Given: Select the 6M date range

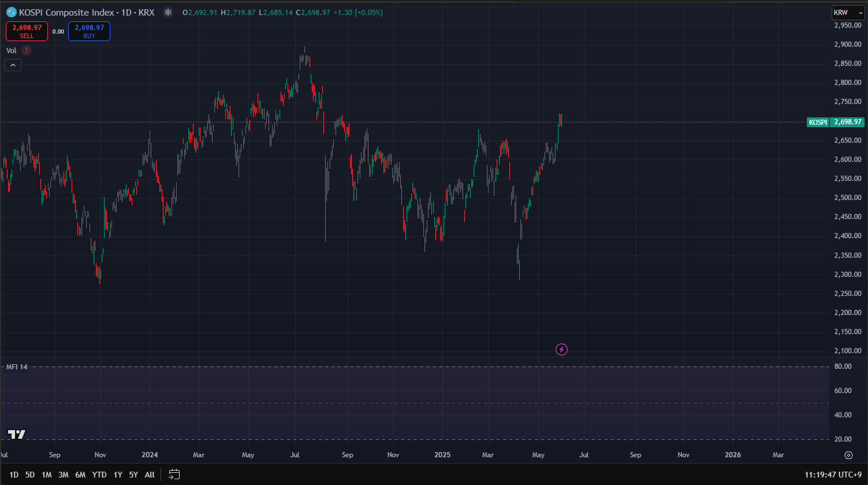Looking at the screenshot, I should click(x=80, y=475).
